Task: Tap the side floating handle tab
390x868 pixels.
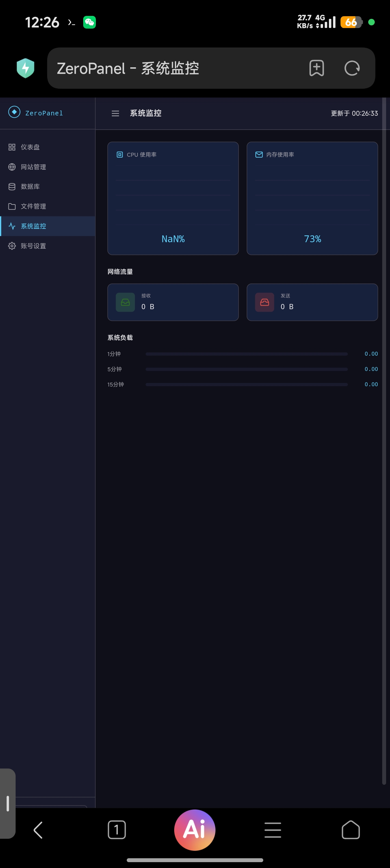Action: pyautogui.click(x=7, y=804)
